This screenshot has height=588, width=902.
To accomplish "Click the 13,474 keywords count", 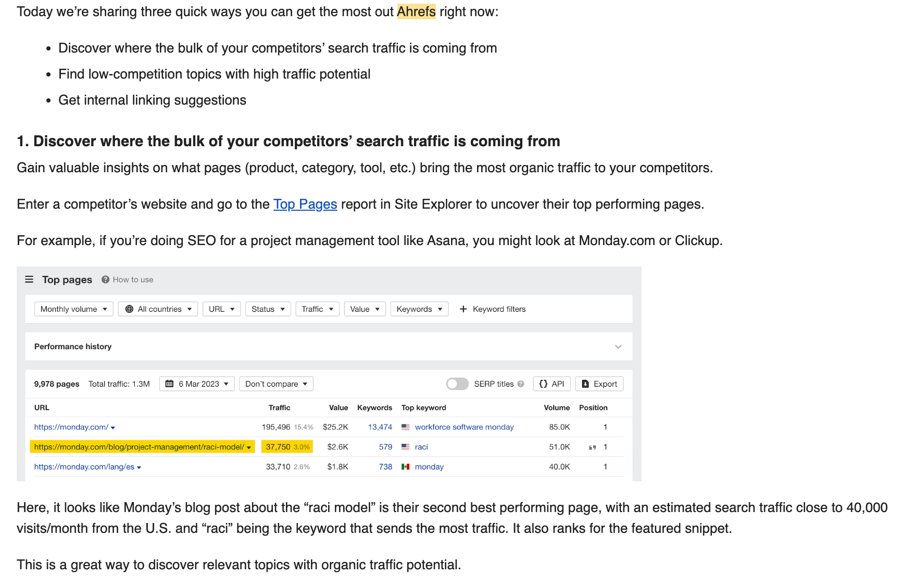I will coord(380,427).
